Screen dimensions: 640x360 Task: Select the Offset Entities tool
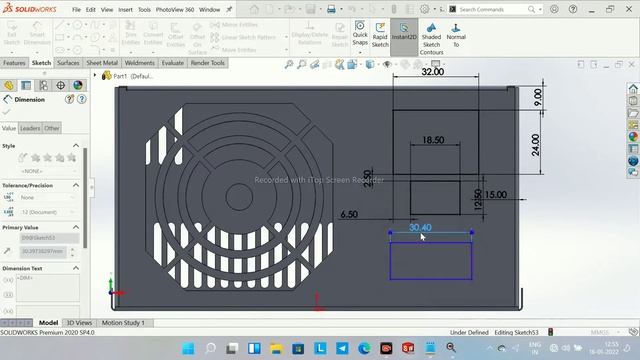point(176,35)
